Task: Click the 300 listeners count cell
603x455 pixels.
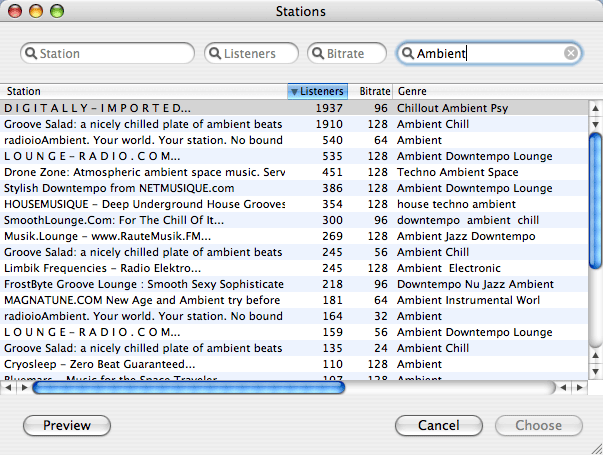Action: (x=332, y=220)
